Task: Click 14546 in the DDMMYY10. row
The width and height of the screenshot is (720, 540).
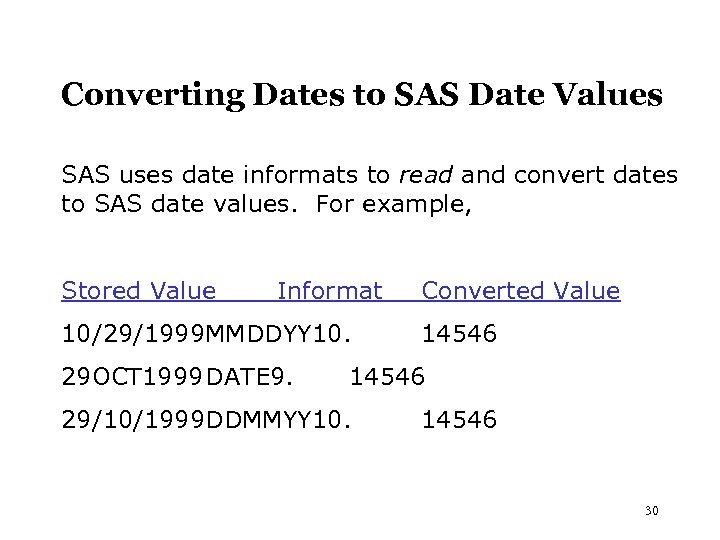Action: coord(459,421)
